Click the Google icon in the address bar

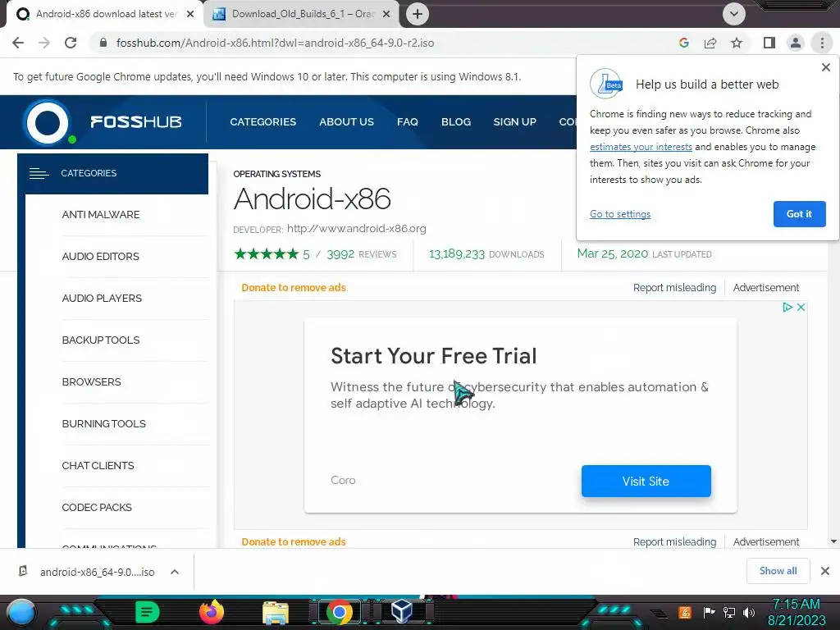tap(683, 43)
